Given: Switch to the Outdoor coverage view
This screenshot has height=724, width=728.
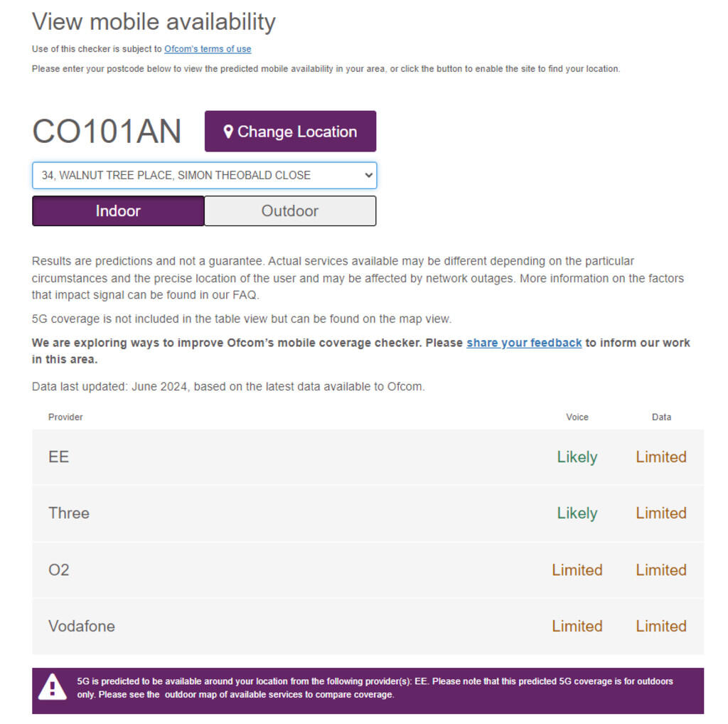Looking at the screenshot, I should 290,211.
